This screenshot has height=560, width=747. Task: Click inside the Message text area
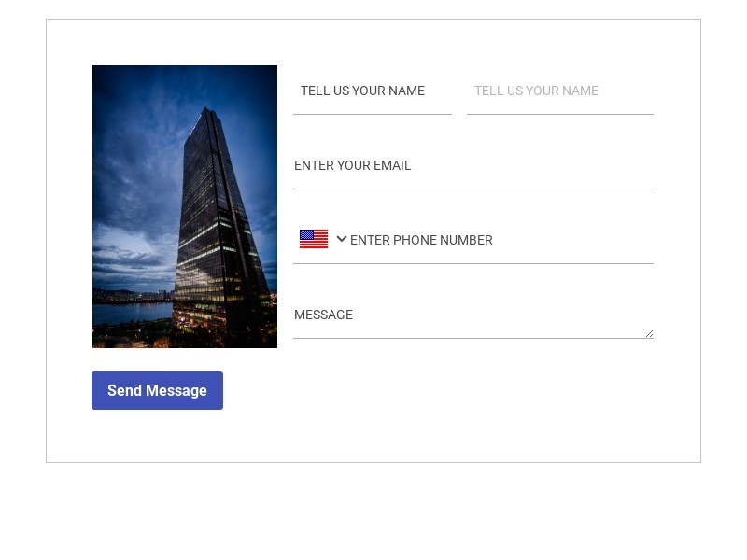tap(472, 315)
